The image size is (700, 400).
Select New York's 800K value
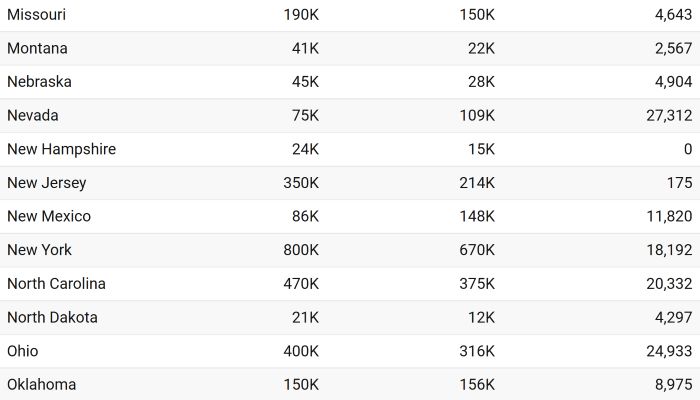301,250
